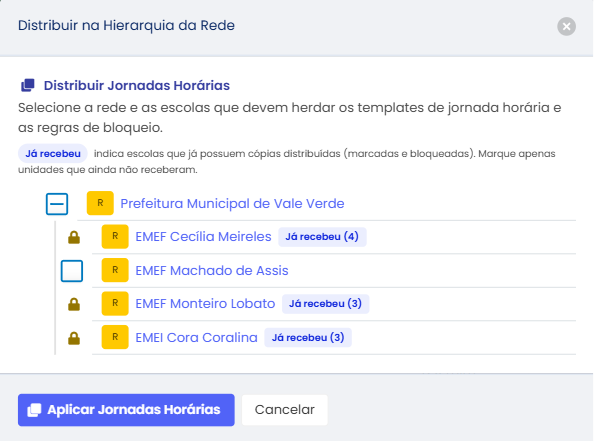Screen dimensions: 594x442
Task: Apply with Aplicar Jornadas Horárias button
Action: (126, 410)
